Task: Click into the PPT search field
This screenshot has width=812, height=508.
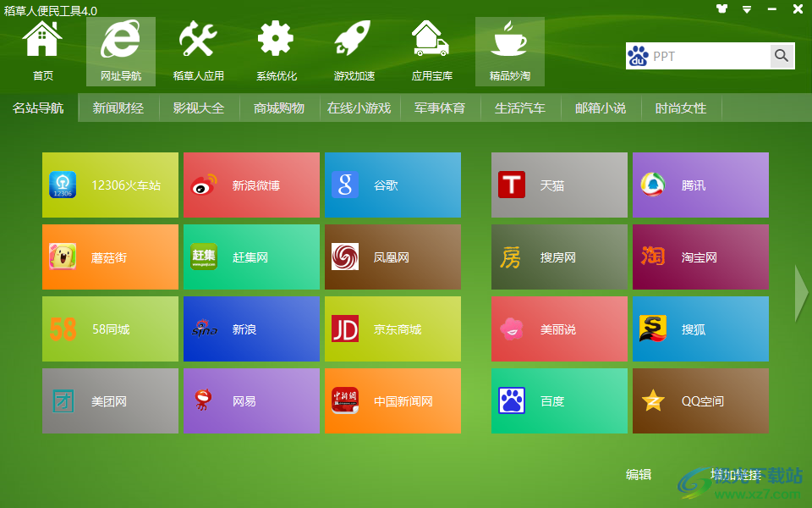Action: [x=710, y=56]
